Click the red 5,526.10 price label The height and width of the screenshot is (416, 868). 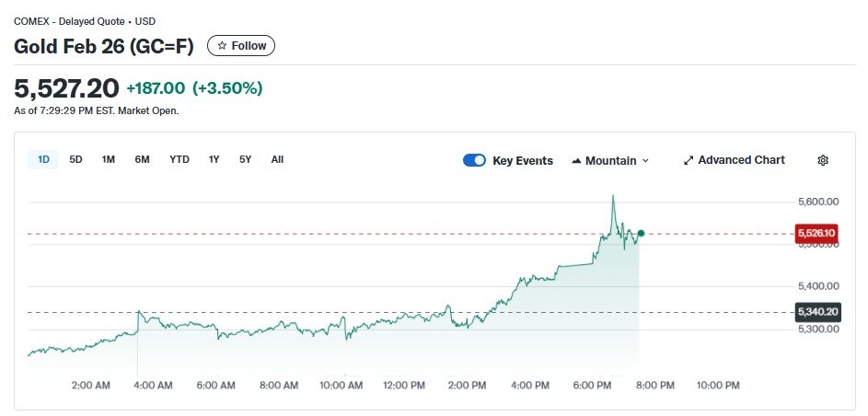[816, 234]
